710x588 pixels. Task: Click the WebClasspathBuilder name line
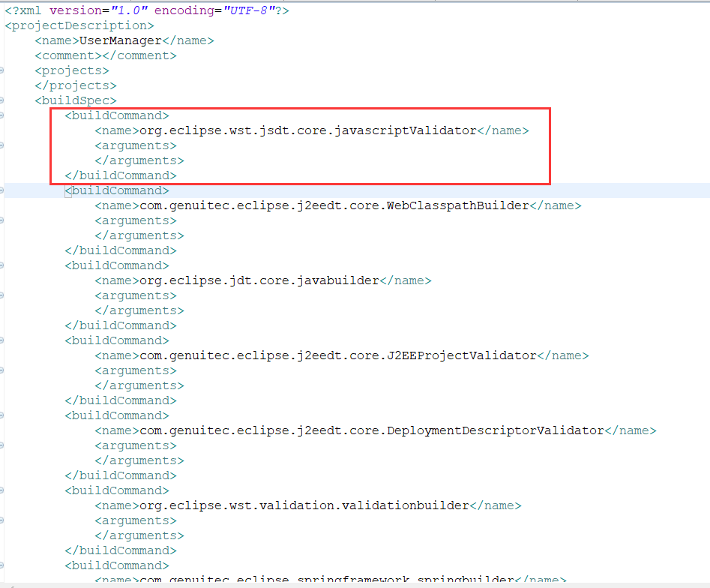coord(338,205)
